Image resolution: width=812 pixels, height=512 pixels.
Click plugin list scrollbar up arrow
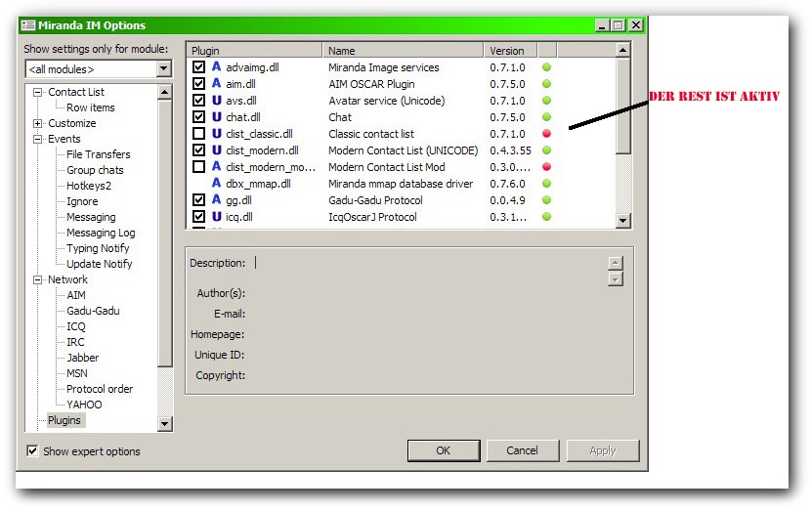click(x=622, y=50)
